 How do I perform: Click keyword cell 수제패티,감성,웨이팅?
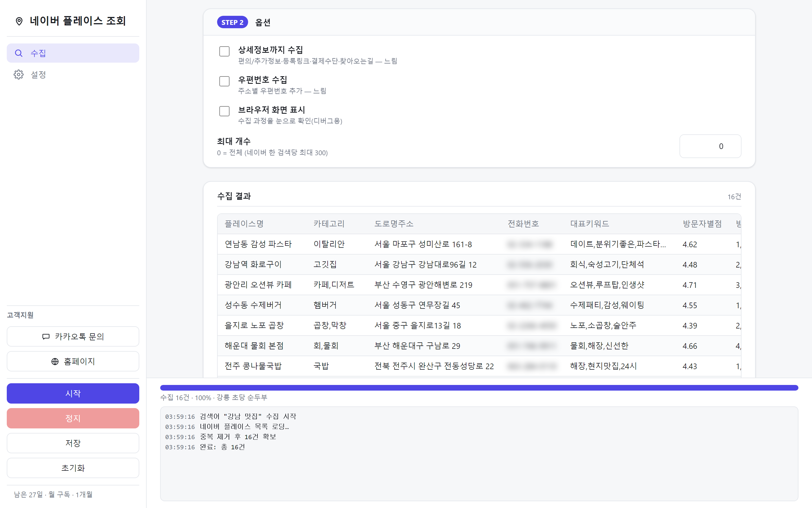click(x=607, y=305)
